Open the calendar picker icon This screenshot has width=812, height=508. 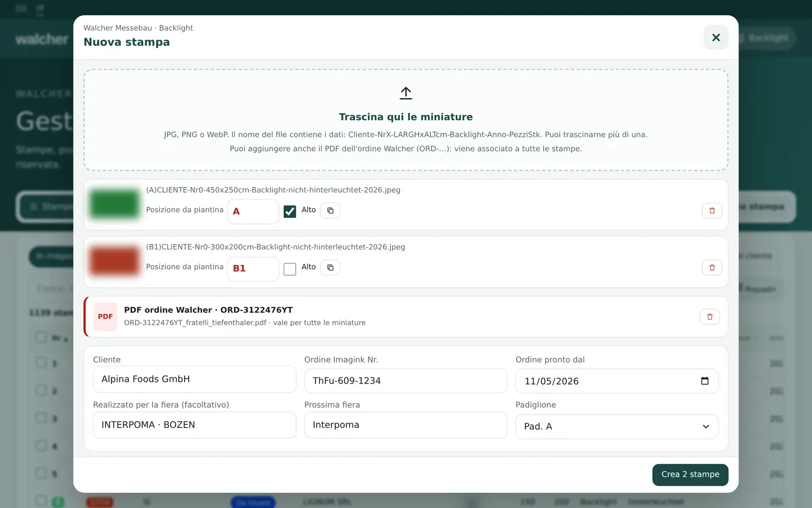(x=704, y=381)
